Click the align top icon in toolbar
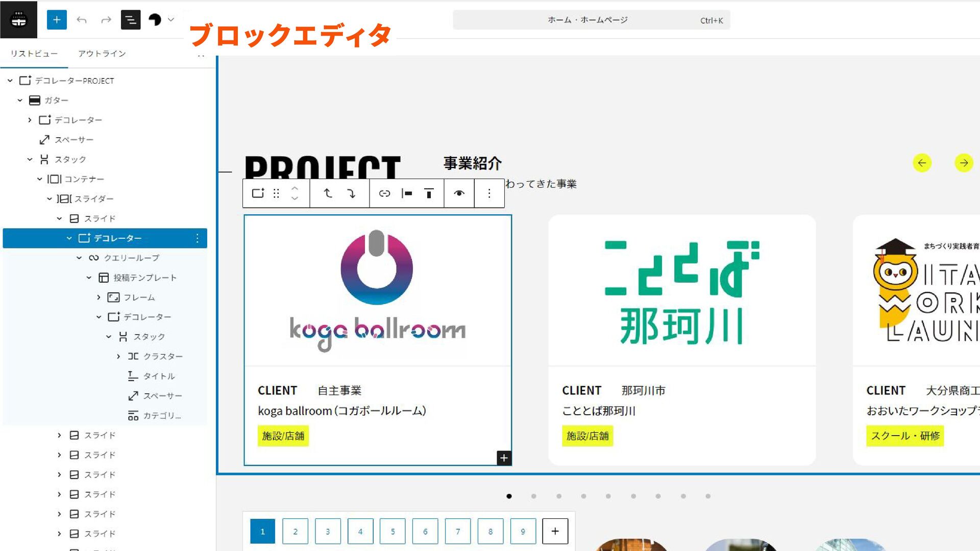This screenshot has width=980, height=551. pyautogui.click(x=429, y=193)
